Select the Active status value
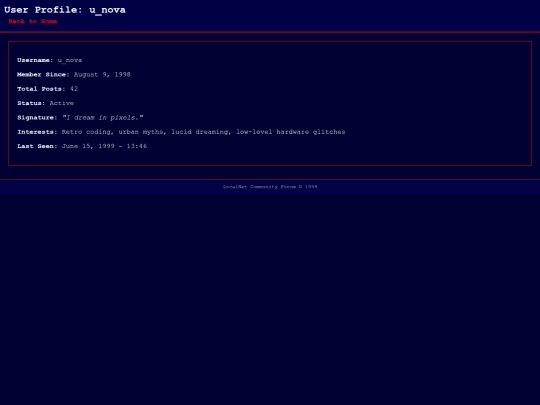The height and width of the screenshot is (405, 540). pyautogui.click(x=62, y=103)
